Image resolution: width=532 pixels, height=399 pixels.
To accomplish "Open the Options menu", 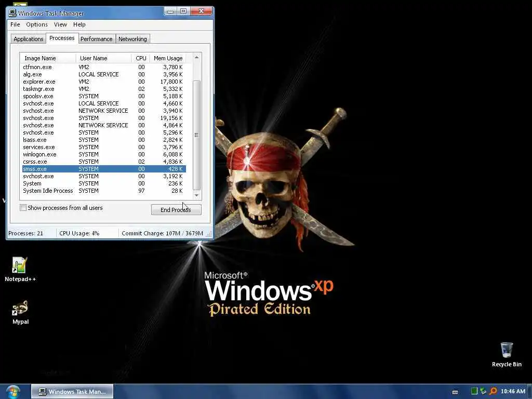I will point(37,24).
